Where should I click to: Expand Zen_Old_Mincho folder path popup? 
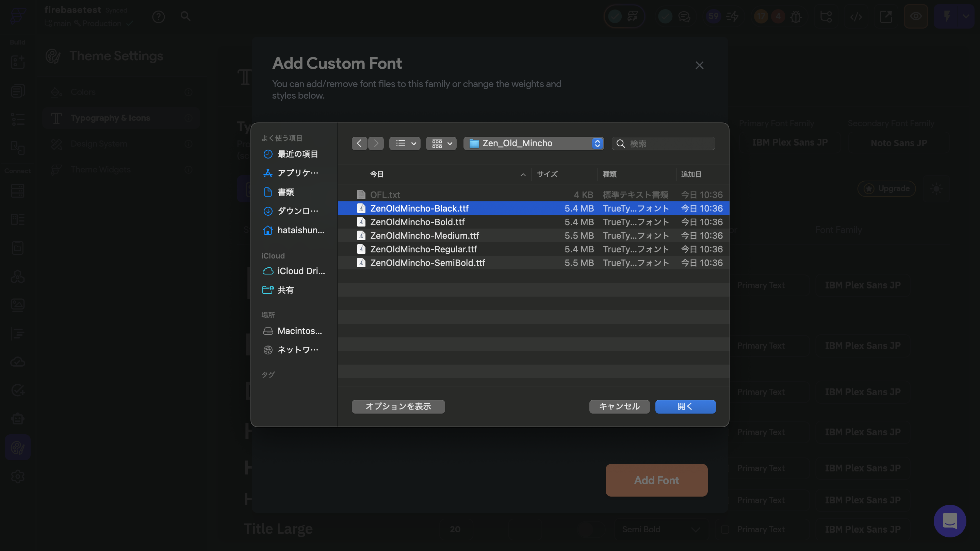[533, 143]
